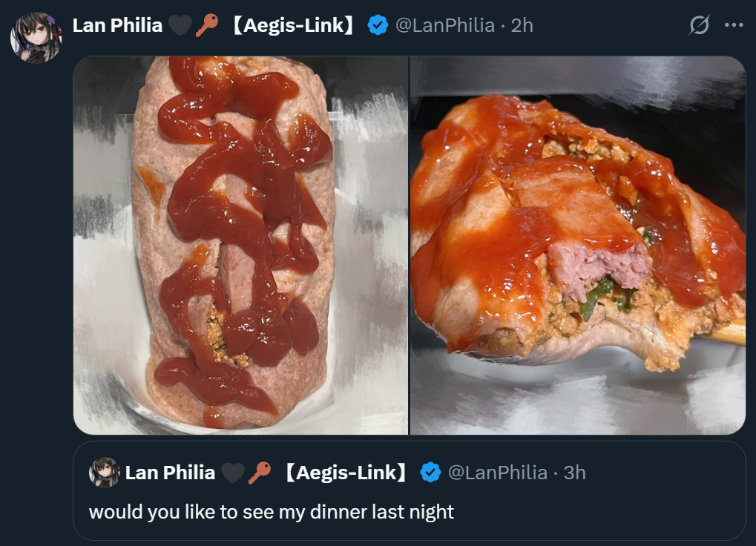Click the dark heart emoji in the main post name

coord(179,25)
